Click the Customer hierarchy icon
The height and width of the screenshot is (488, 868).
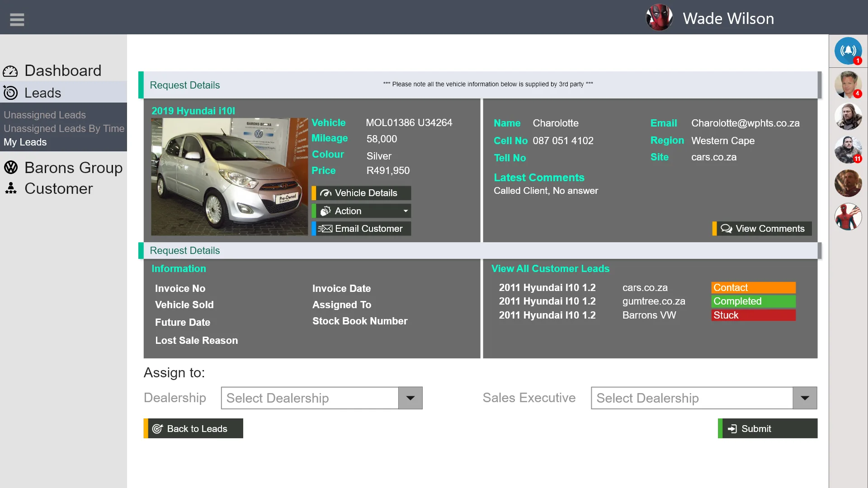click(x=11, y=188)
